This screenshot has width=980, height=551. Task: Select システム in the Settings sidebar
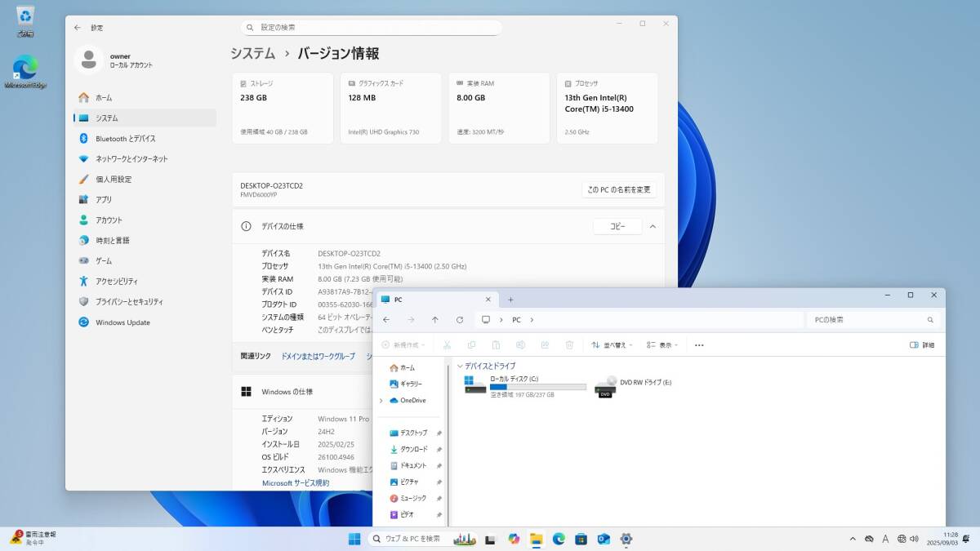145,118
